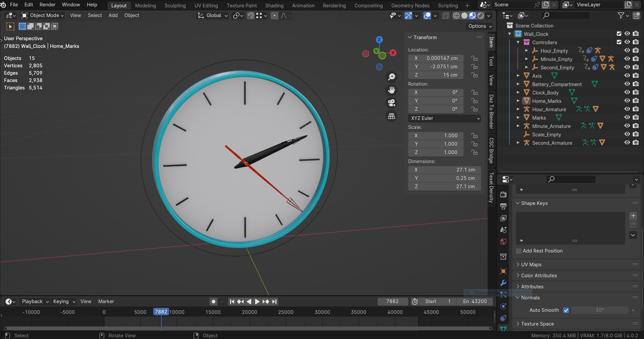This screenshot has height=339, width=644.
Task: Open Render properties tab icon
Action: [x=503, y=195]
